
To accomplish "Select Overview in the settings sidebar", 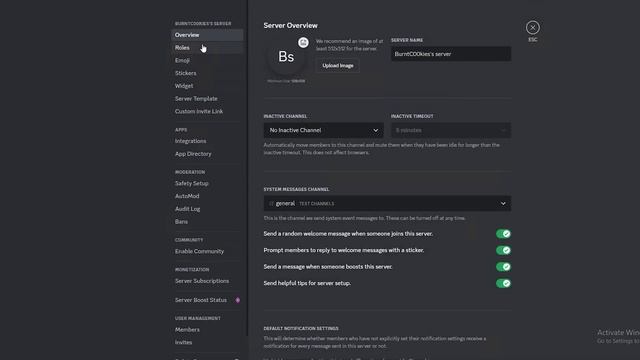I will pos(207,35).
